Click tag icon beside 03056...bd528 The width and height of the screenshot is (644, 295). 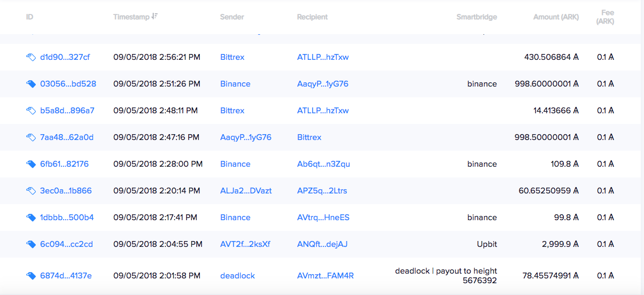pyautogui.click(x=31, y=84)
